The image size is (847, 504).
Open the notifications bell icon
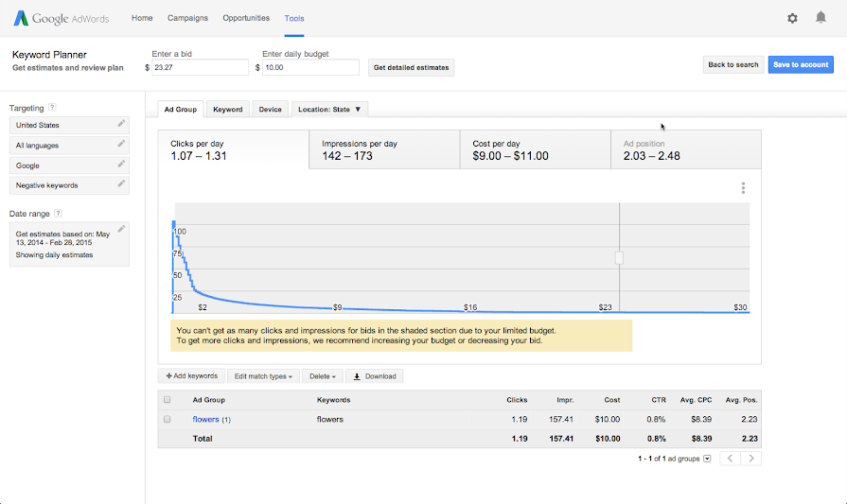click(821, 18)
